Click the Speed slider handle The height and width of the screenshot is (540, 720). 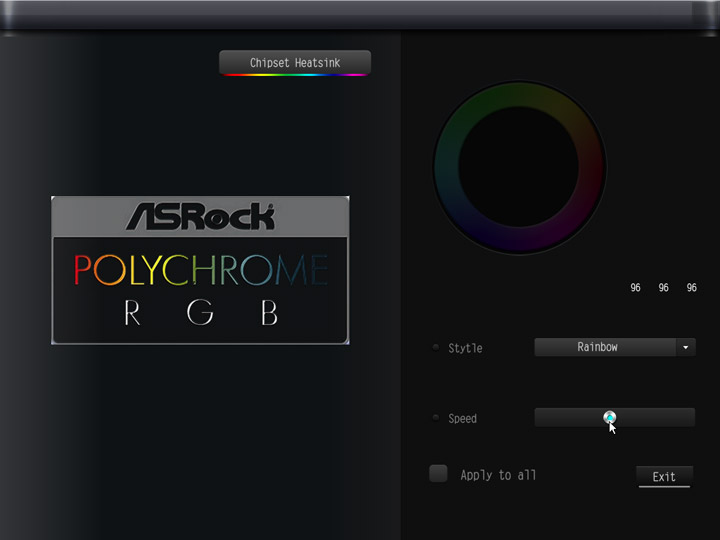click(x=609, y=417)
